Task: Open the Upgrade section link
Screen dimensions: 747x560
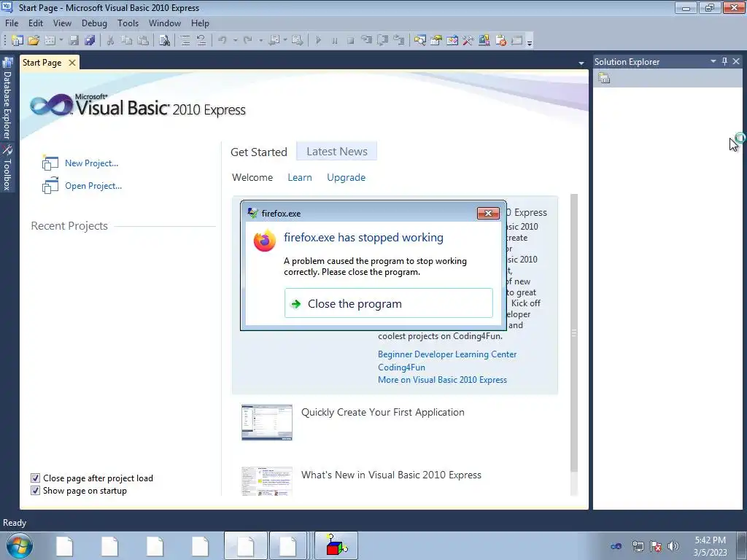Action: click(x=347, y=177)
